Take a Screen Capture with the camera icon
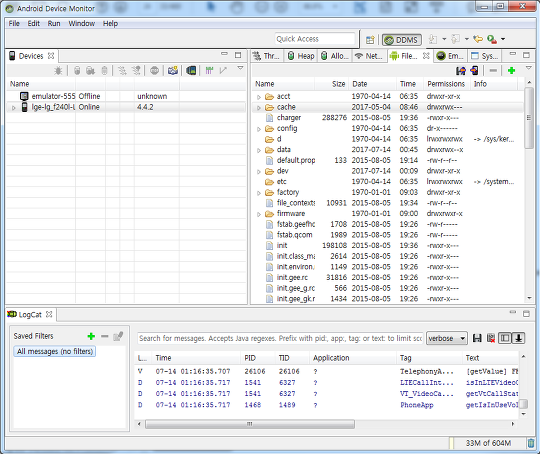Image resolution: width=540 pixels, height=454 pixels. (x=173, y=71)
